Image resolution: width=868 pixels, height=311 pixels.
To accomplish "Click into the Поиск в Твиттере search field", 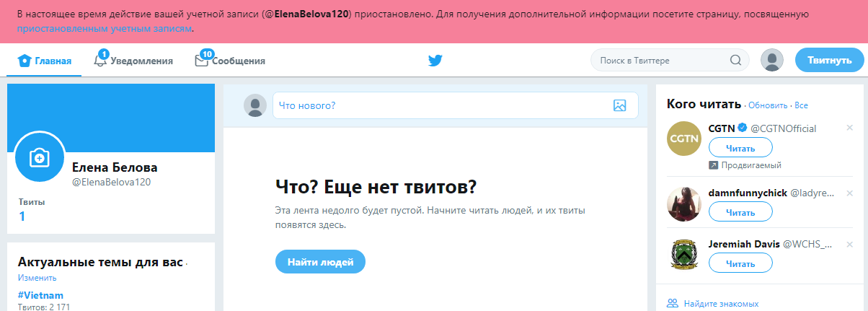I will (x=660, y=61).
